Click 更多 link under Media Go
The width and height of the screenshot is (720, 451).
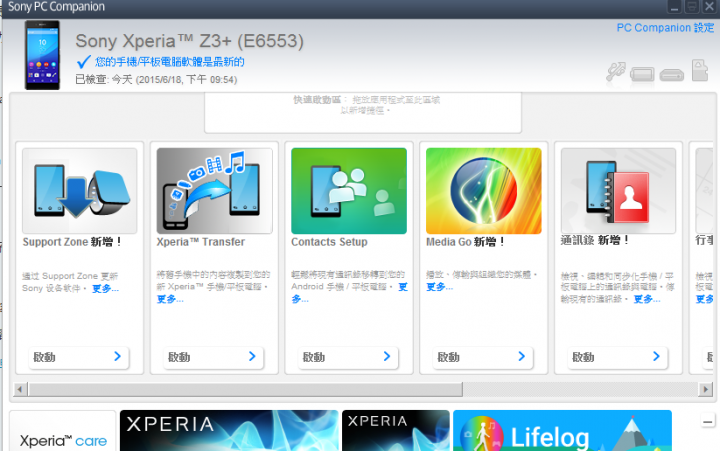(439, 287)
